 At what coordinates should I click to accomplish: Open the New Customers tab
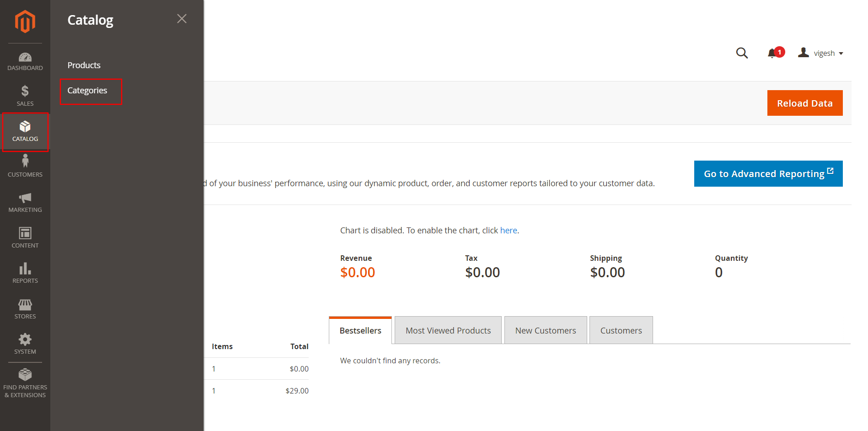coord(545,330)
